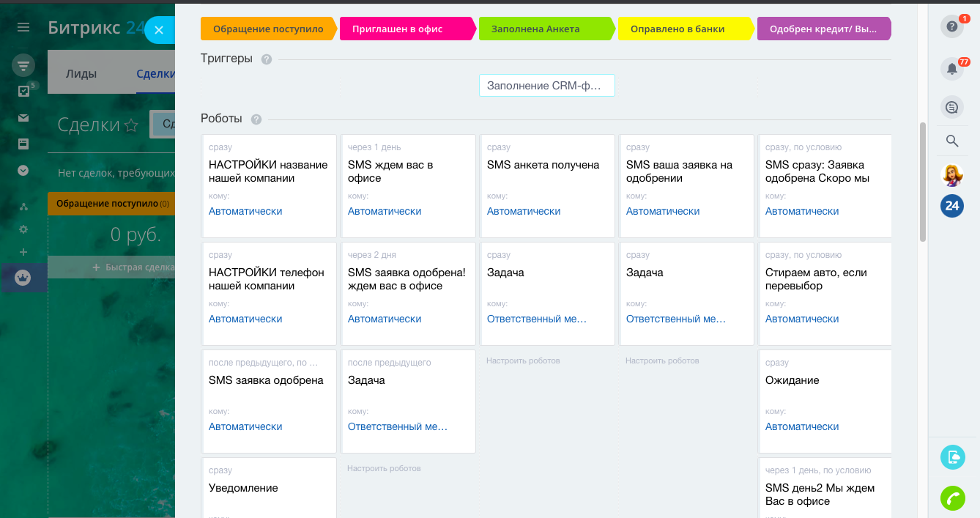Click Настроить роботов under Заполнена Анкета column
980x518 pixels.
[523, 360]
